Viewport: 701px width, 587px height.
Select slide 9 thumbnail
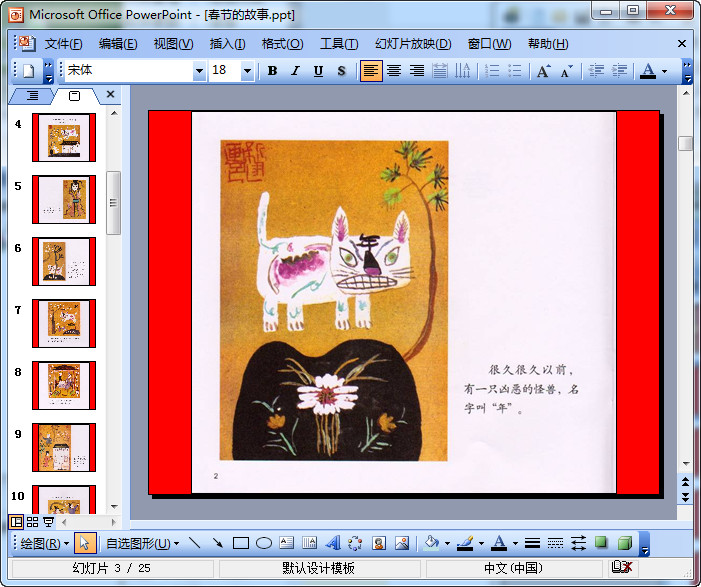[x=64, y=448]
